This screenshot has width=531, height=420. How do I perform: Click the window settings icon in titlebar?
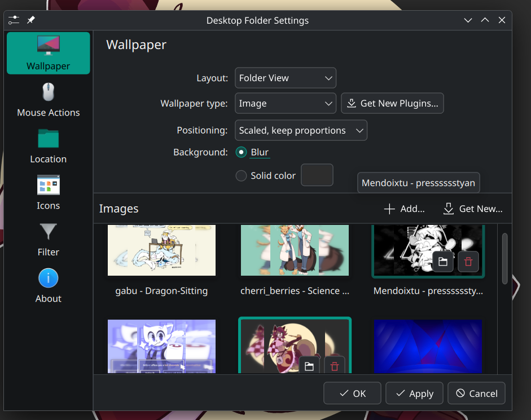click(14, 20)
